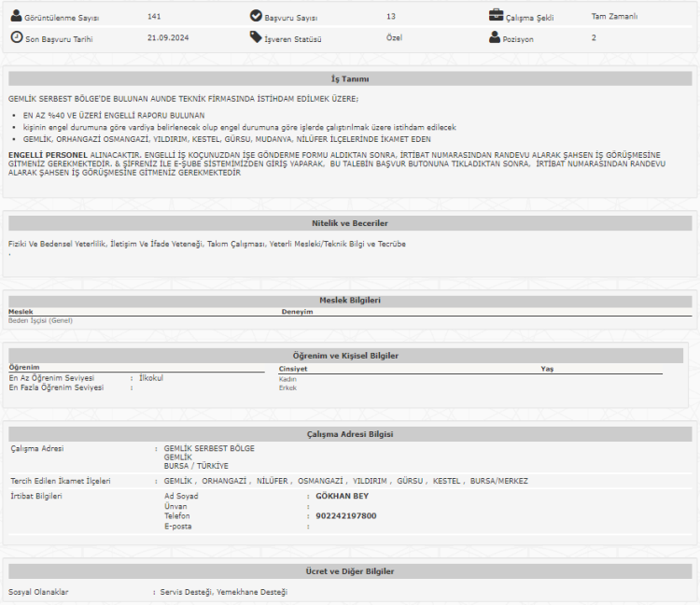
Task: Click the checkmark icon next to Başvuru Sayısı
Action: click(257, 16)
